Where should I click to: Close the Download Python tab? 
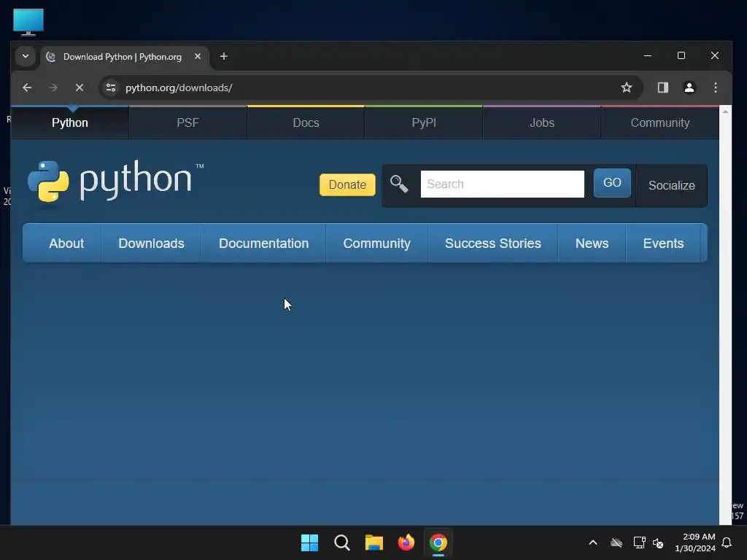(198, 57)
